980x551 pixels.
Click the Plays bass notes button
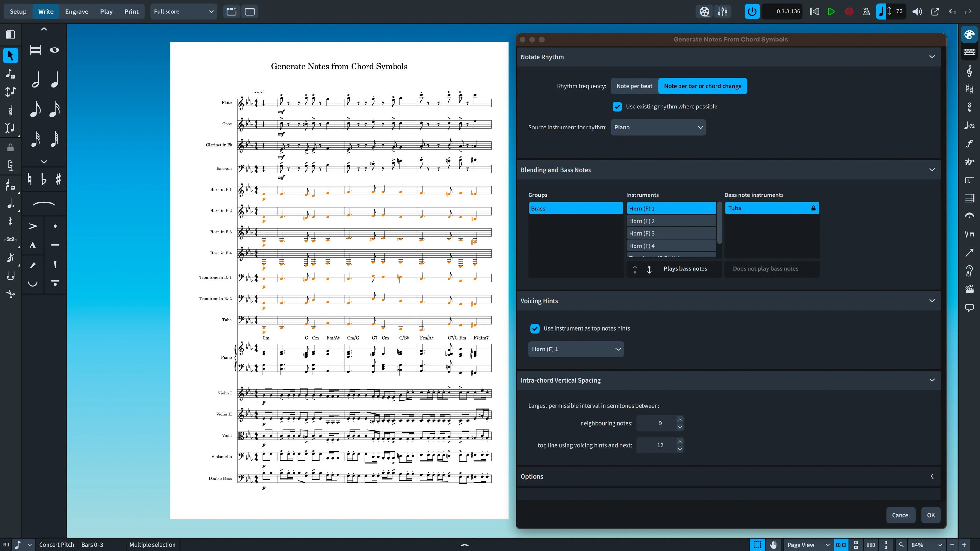tap(685, 268)
